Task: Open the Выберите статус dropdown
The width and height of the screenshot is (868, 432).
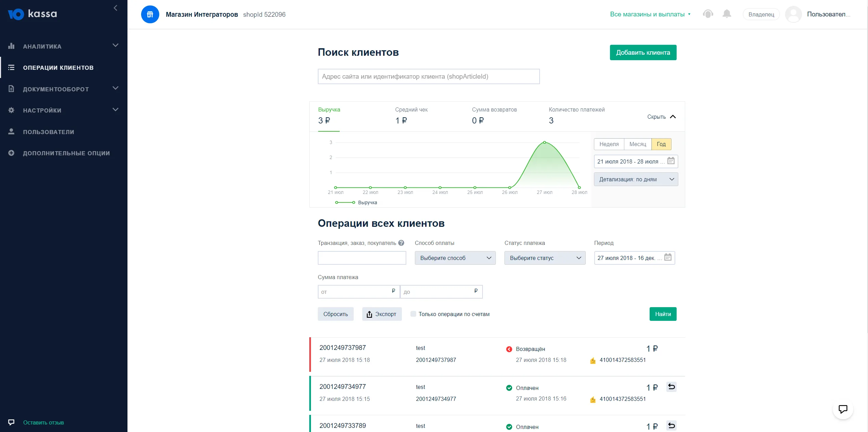Action: coord(545,258)
